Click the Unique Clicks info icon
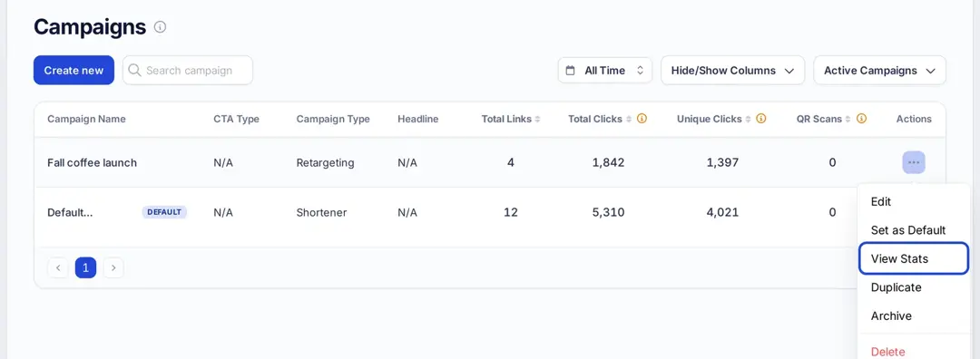The image size is (980, 359). 760,119
